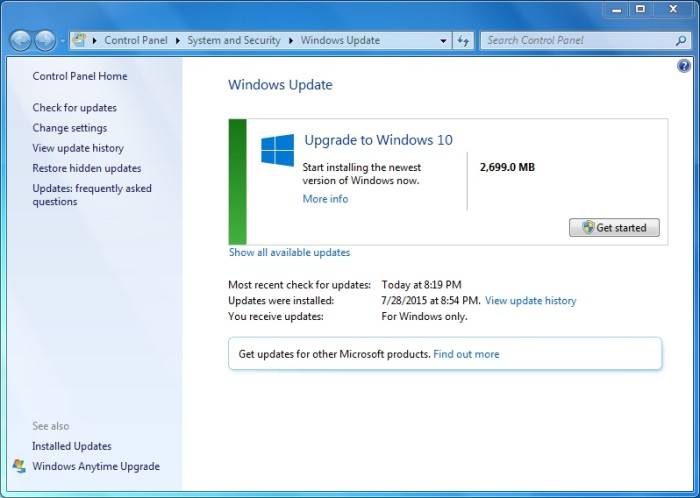The width and height of the screenshot is (700, 498).
Task: Click the Get started button
Action: tap(614, 227)
